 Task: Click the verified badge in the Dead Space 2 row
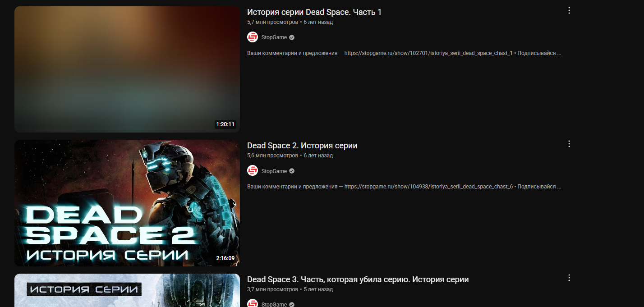[x=292, y=171]
